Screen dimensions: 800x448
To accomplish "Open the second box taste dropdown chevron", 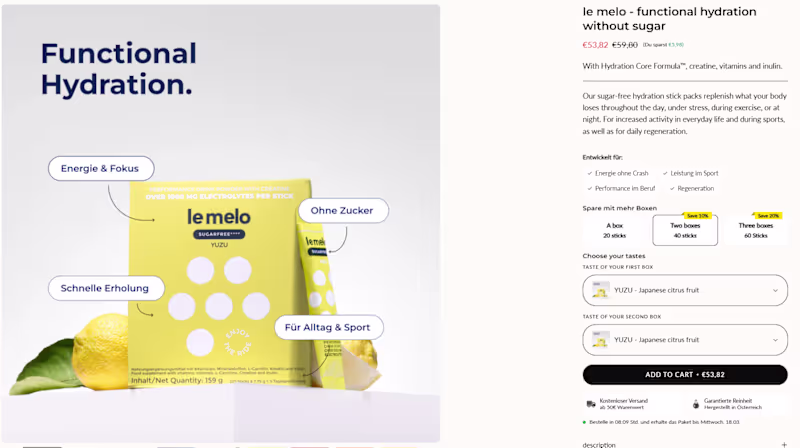I will [x=775, y=340].
